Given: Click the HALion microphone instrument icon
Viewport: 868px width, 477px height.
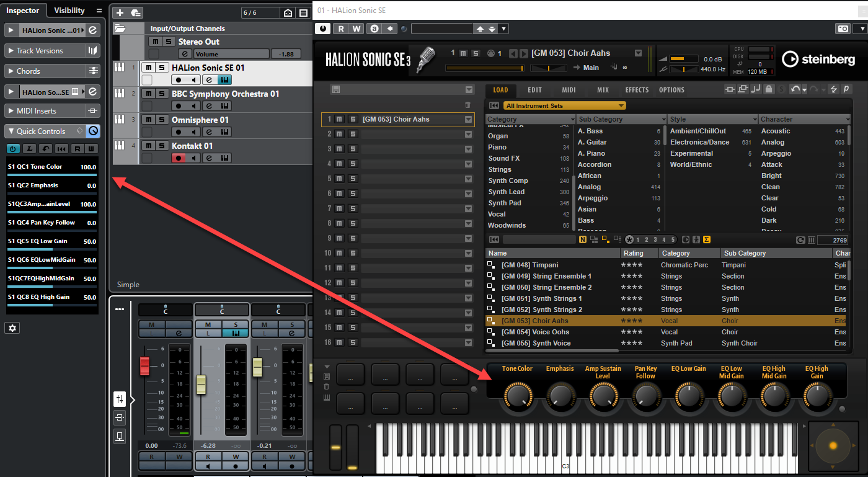Looking at the screenshot, I should click(427, 58).
